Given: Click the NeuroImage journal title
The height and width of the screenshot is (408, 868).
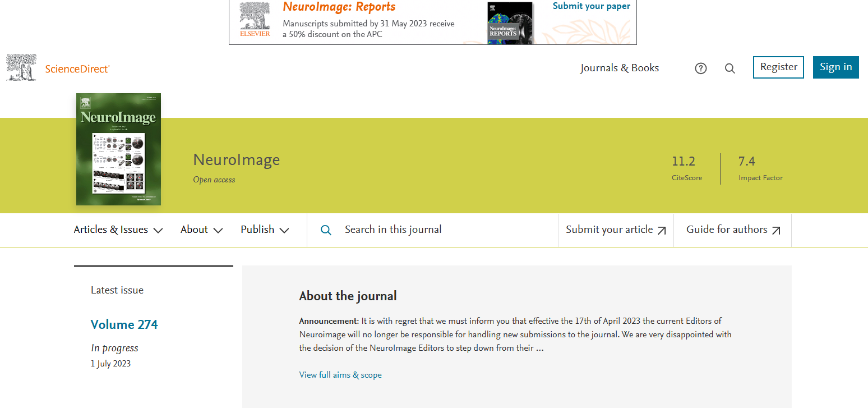Looking at the screenshot, I should click(x=237, y=160).
